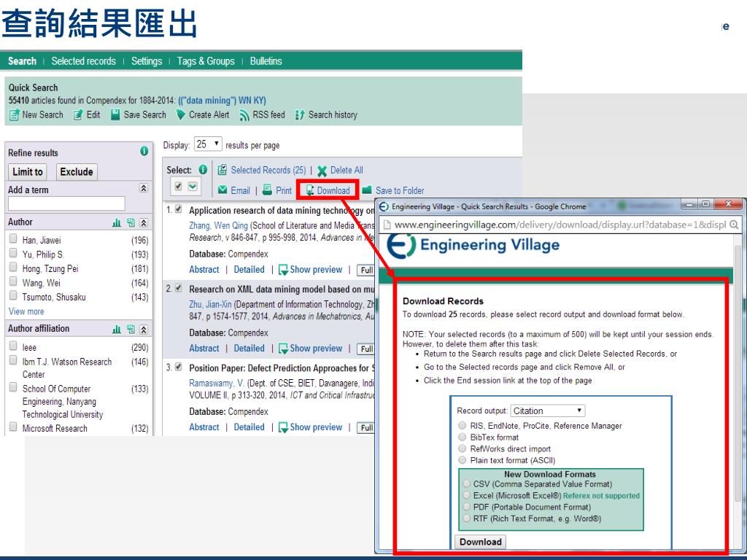The image size is (747, 560).
Task: Open the Tags & Groups tab
Action: pos(206,61)
